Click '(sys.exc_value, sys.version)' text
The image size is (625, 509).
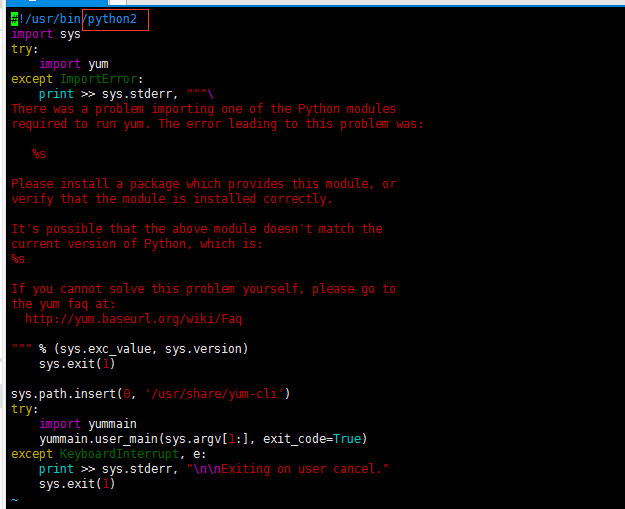(x=151, y=349)
